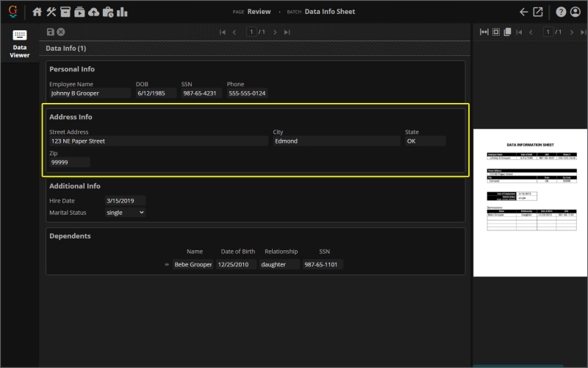Jump to the last record in Data Info

click(x=287, y=32)
